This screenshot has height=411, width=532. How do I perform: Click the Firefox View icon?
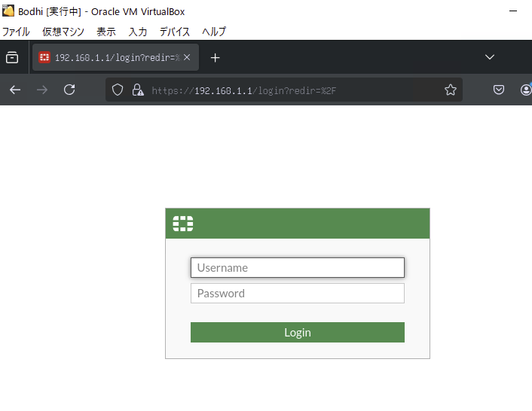click(12, 58)
